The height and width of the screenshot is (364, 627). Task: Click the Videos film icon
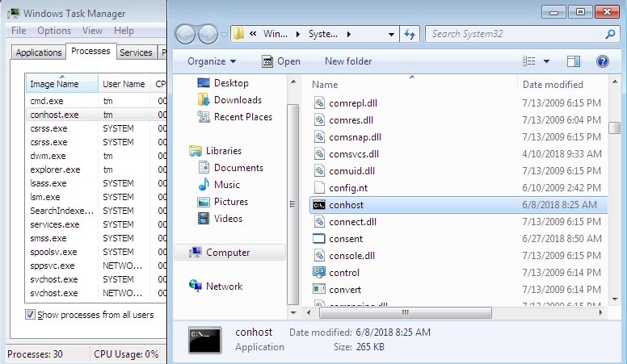[204, 218]
